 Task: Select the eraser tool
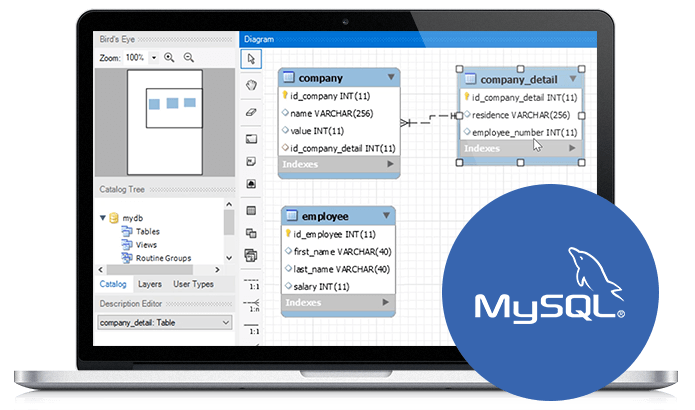[x=251, y=112]
